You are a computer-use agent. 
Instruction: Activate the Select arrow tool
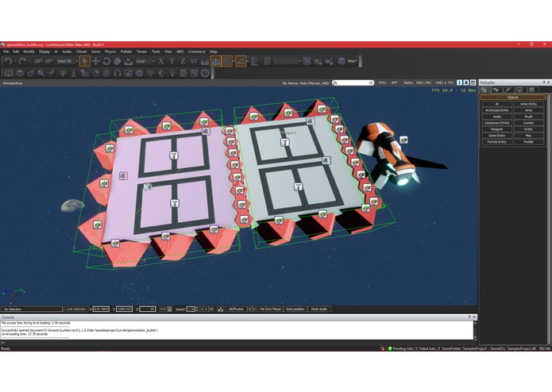pos(84,61)
